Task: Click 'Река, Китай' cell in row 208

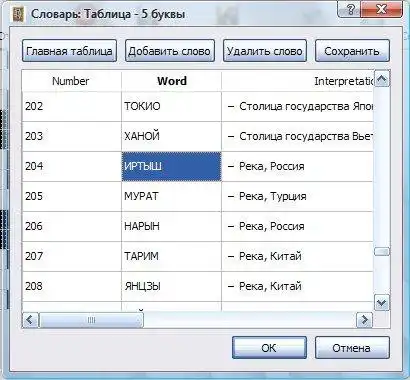Action: pyautogui.click(x=298, y=286)
